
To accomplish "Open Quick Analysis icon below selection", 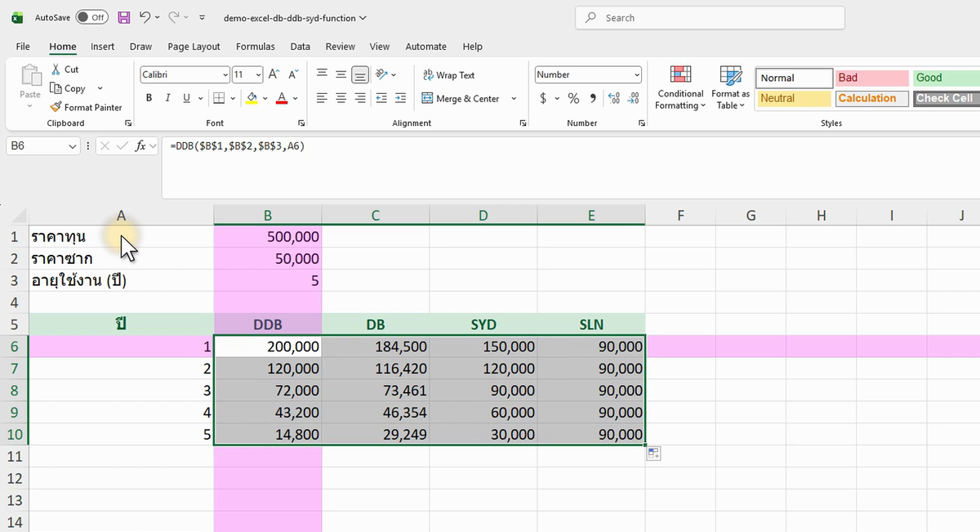I will pyautogui.click(x=653, y=454).
